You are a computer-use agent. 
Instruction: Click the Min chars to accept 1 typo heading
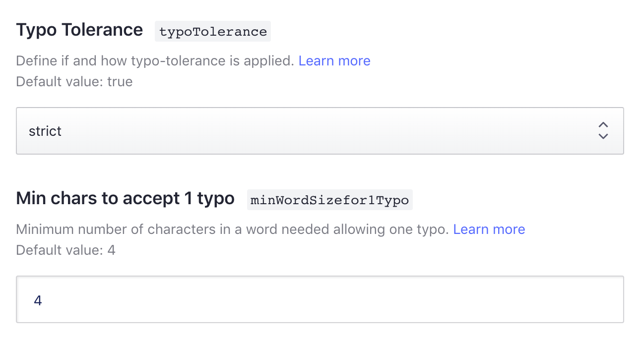(x=125, y=199)
